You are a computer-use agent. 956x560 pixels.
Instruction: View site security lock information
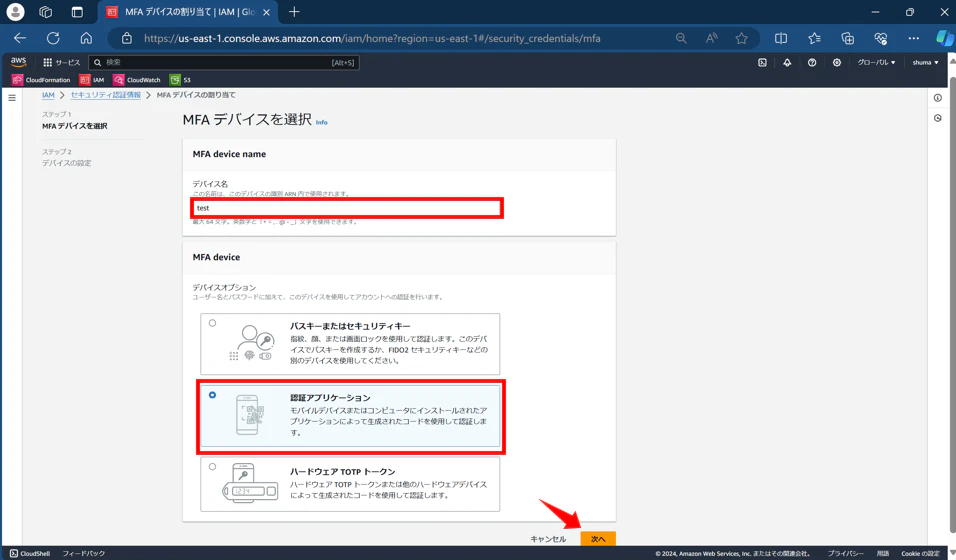pyautogui.click(x=127, y=38)
